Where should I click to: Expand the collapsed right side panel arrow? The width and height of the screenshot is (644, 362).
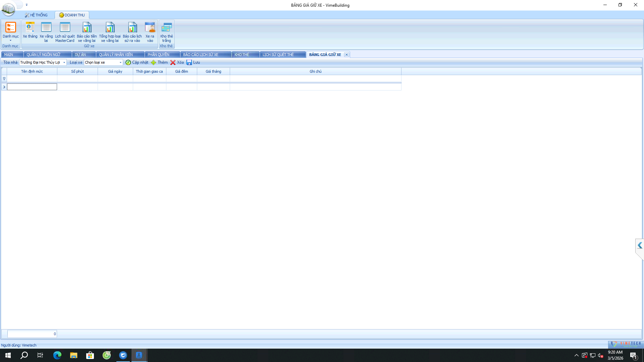click(x=640, y=245)
